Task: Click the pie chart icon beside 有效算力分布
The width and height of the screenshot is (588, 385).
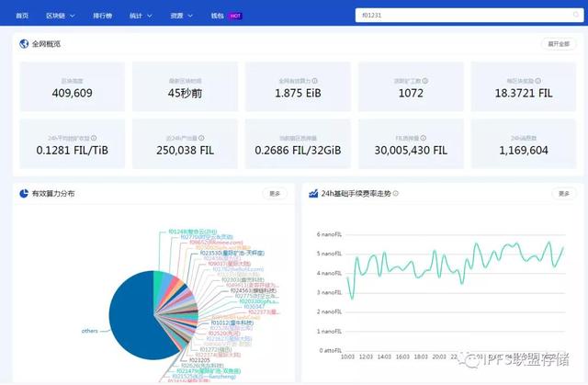Action: [x=24, y=194]
